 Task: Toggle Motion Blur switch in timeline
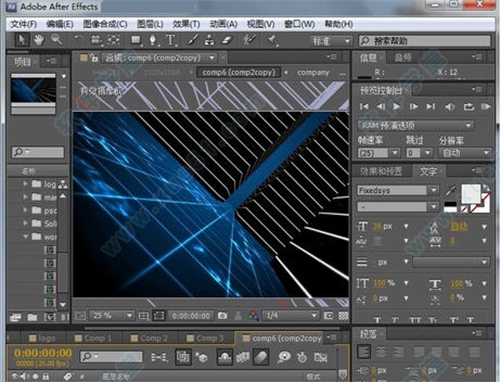261,357
